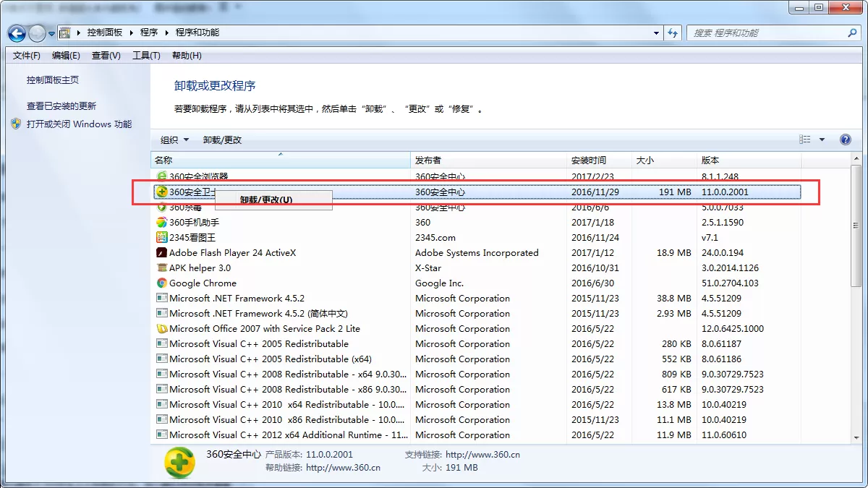The width and height of the screenshot is (868, 488).
Task: Sort by 大小 column header
Action: coord(665,160)
